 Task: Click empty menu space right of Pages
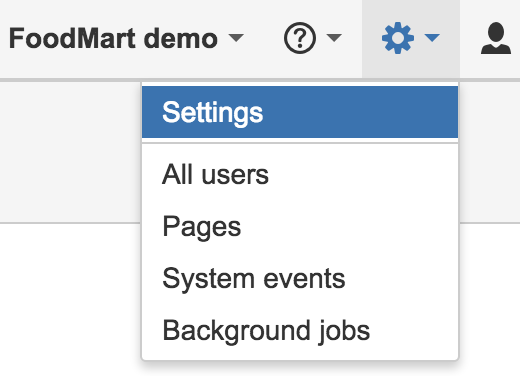click(349, 226)
